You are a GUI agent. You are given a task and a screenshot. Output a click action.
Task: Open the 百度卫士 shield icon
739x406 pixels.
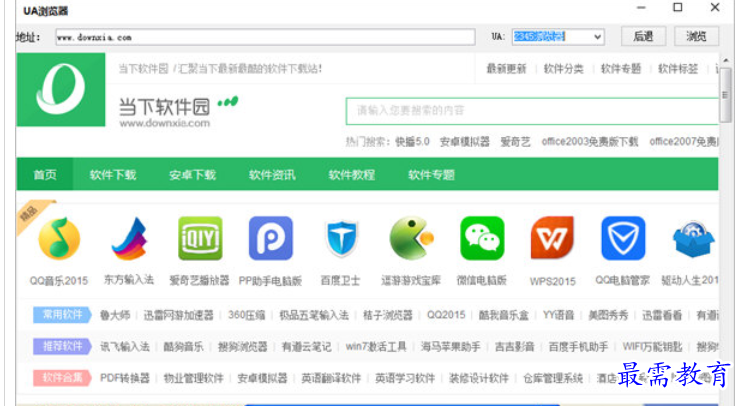coord(341,239)
